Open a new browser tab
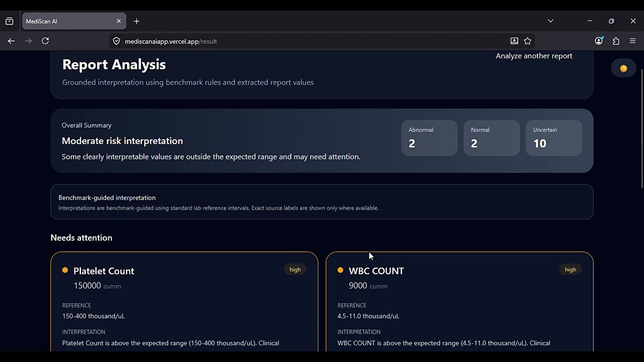 [x=136, y=21]
